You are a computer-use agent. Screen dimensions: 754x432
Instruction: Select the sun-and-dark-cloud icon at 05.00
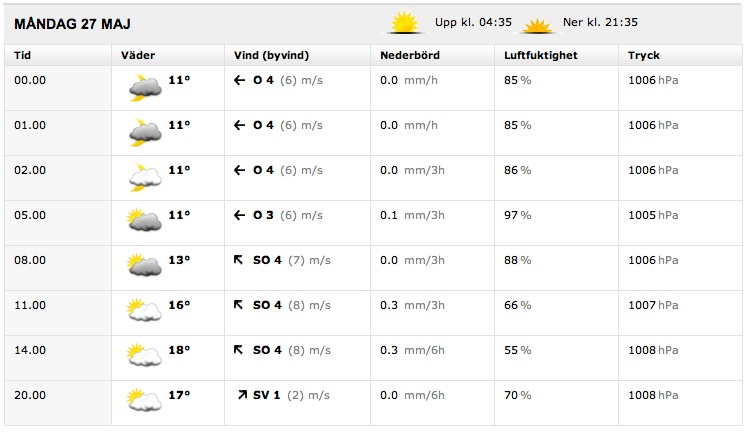pyautogui.click(x=144, y=220)
